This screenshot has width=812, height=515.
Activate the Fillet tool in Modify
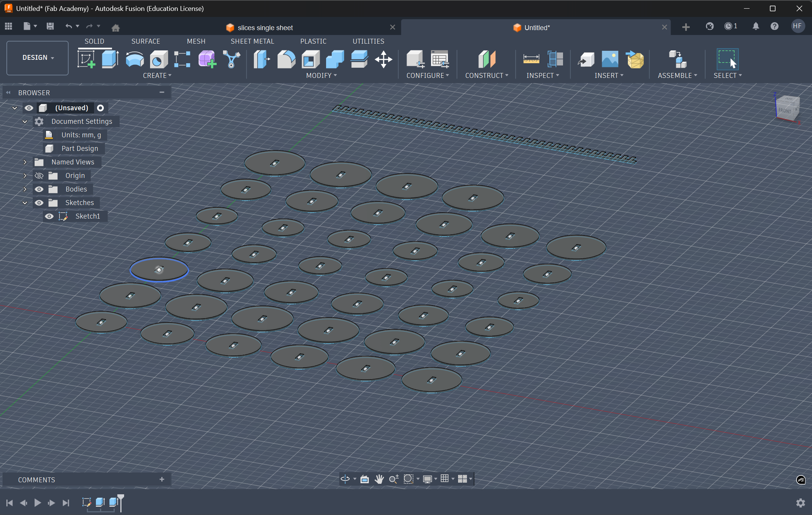pyautogui.click(x=285, y=59)
